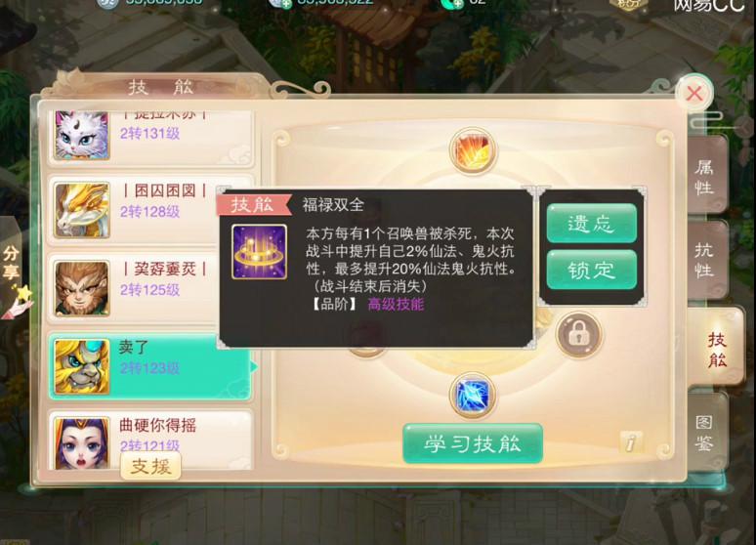Select the pet 曲硬你得摇

(x=149, y=440)
